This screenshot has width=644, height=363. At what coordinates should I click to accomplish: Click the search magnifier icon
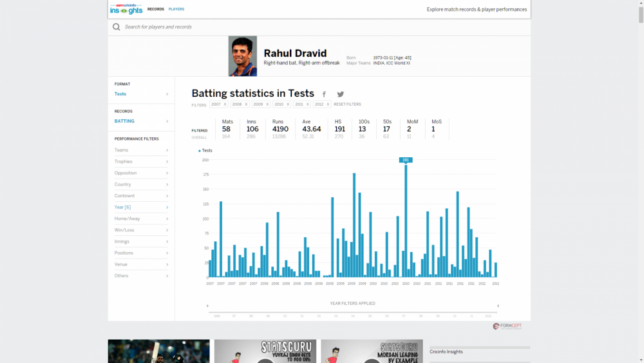coord(116,26)
